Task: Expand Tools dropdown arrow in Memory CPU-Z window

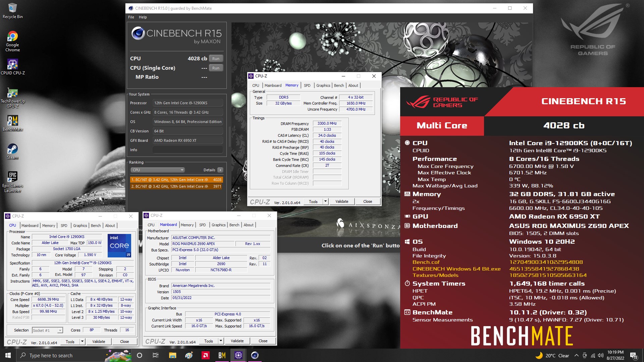Action: 325,201
